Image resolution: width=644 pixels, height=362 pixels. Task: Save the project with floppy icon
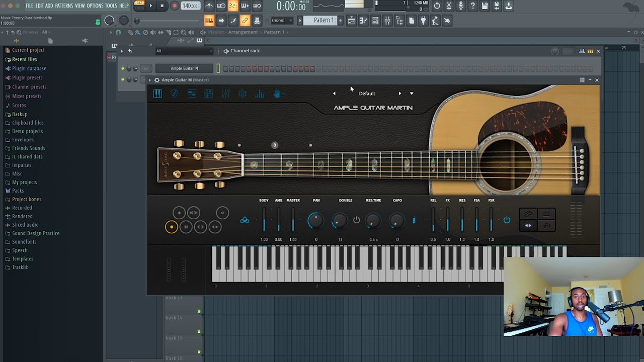point(485,6)
